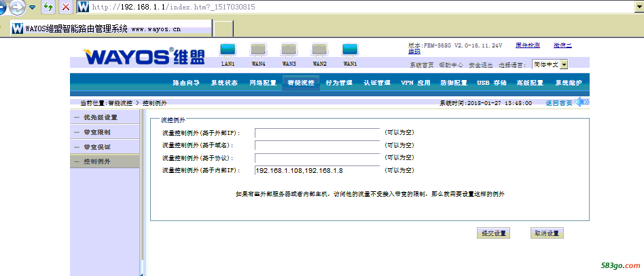
Task: Click the WAN3 port icon
Action: pyautogui.click(x=289, y=50)
